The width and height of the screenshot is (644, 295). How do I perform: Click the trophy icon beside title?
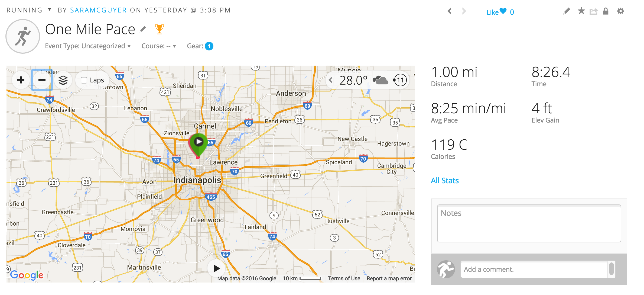[160, 29]
